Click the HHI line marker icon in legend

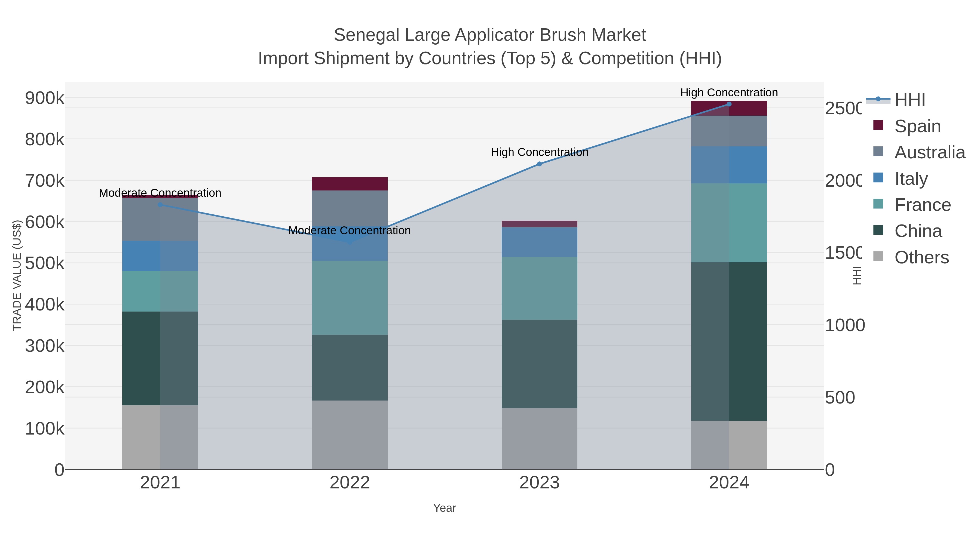(878, 99)
